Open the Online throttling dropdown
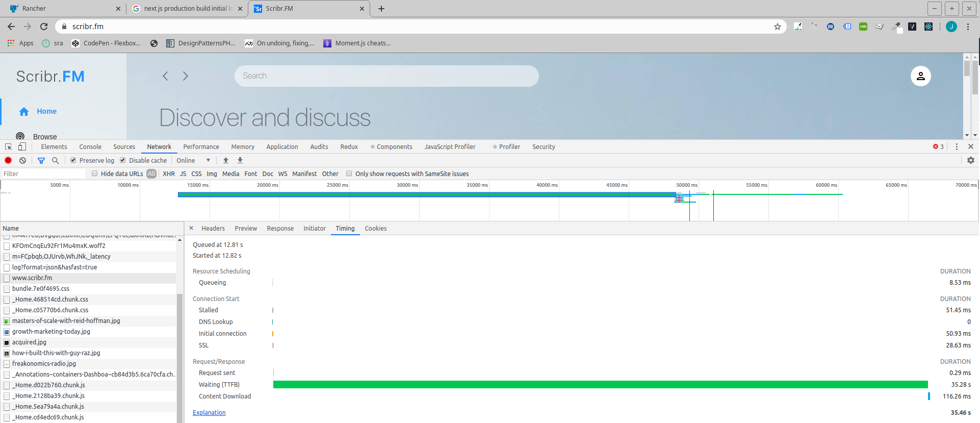The image size is (980, 423). (x=193, y=160)
